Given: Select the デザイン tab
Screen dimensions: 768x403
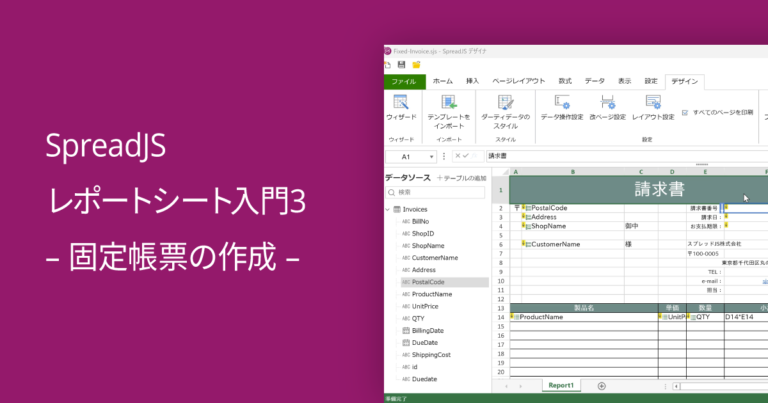Looking at the screenshot, I should click(685, 82).
